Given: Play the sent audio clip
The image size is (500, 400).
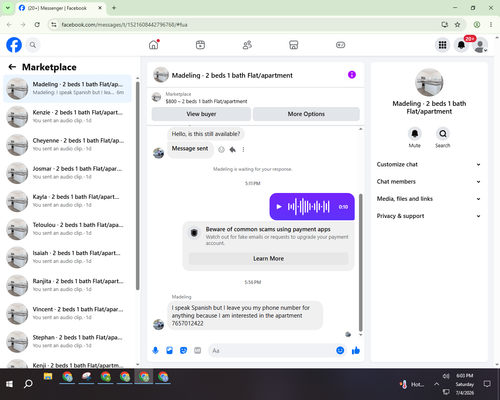Looking at the screenshot, I should pyautogui.click(x=279, y=207).
